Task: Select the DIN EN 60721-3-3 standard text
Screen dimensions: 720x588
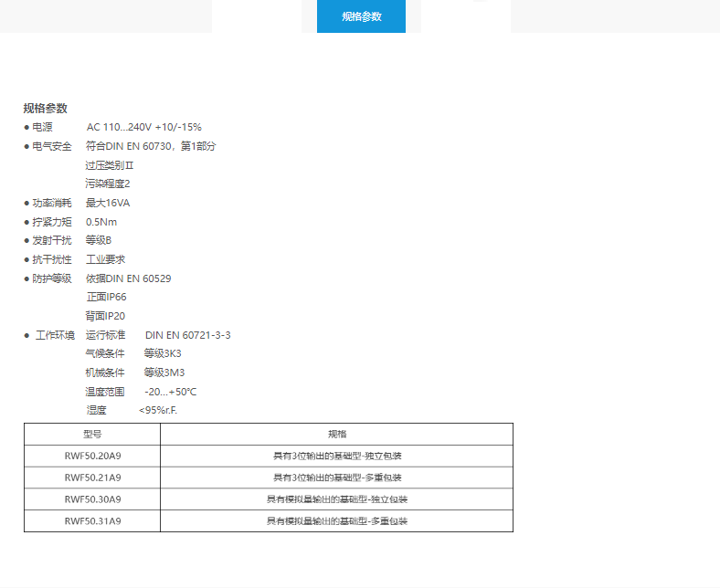Action: 187,335
